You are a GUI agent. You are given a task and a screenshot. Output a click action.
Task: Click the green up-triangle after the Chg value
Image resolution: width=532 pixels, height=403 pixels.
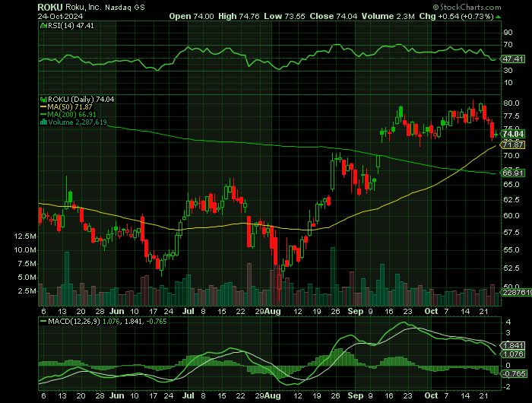[498, 17]
